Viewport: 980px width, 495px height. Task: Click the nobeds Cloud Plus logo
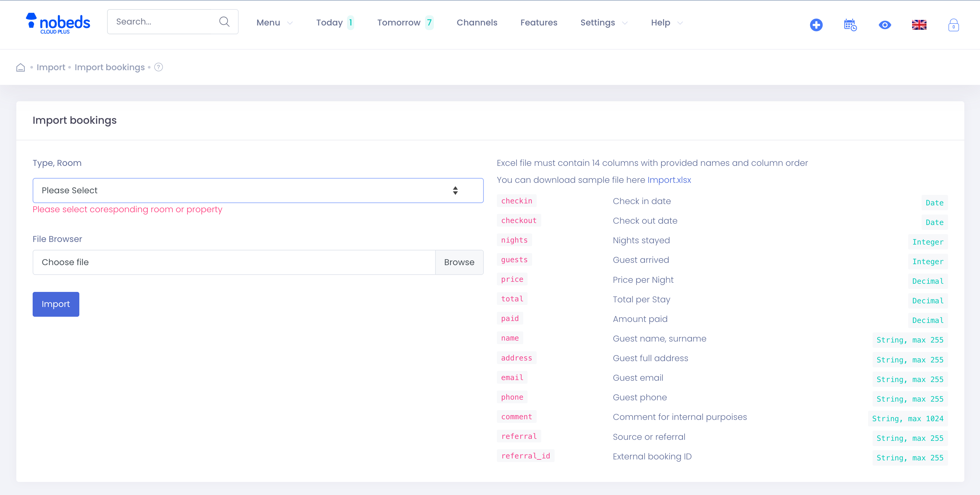tap(58, 23)
